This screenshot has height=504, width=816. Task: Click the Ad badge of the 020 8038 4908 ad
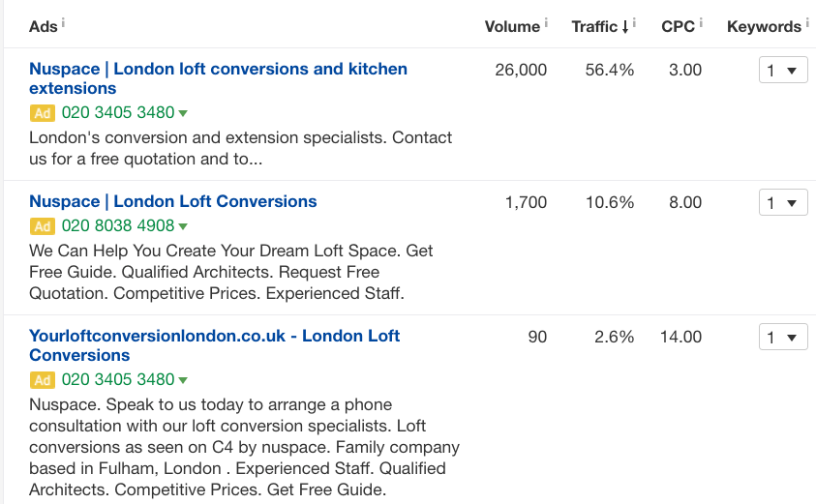pyautogui.click(x=42, y=226)
